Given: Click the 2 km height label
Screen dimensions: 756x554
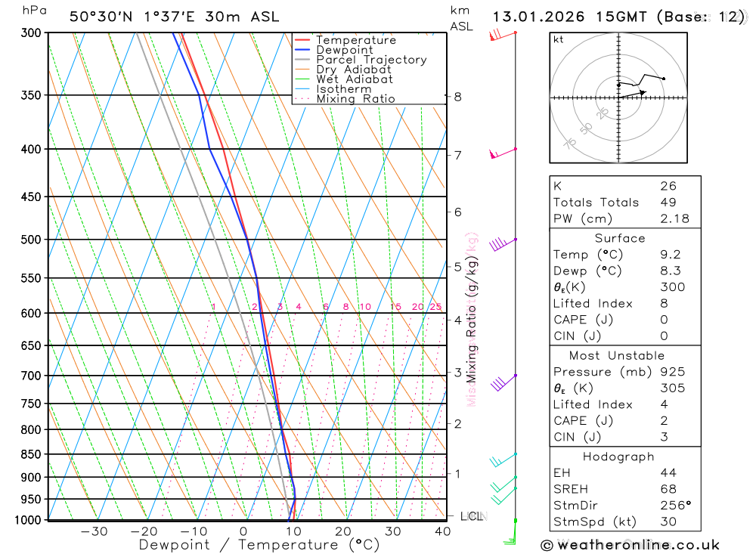Looking at the screenshot, I should pos(457,424).
